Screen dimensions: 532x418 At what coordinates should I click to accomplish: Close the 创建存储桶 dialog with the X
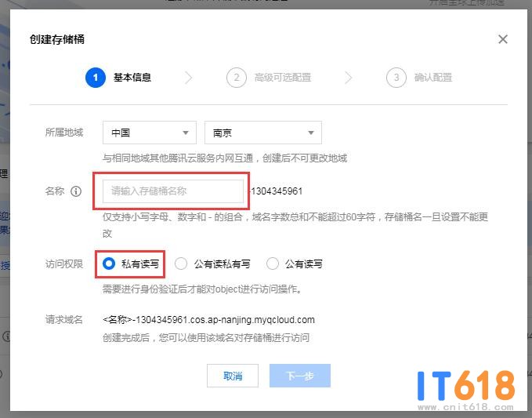[503, 39]
